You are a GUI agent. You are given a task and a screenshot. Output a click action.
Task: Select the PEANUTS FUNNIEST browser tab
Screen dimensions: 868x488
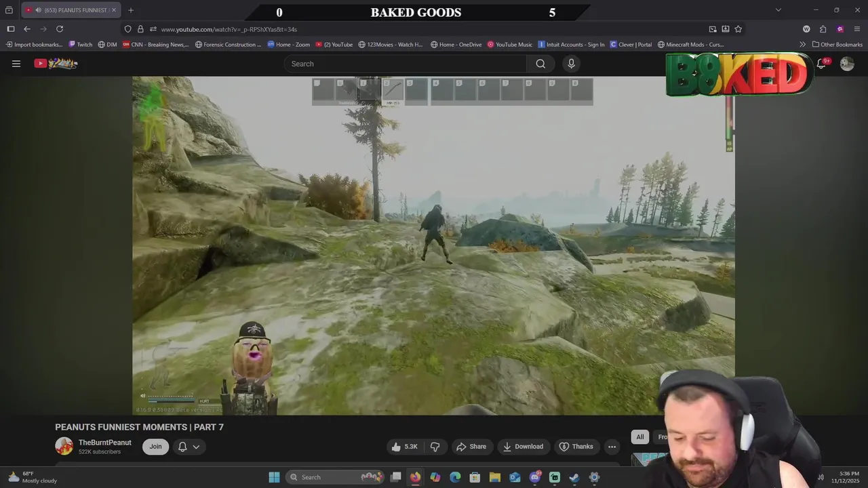[70, 10]
